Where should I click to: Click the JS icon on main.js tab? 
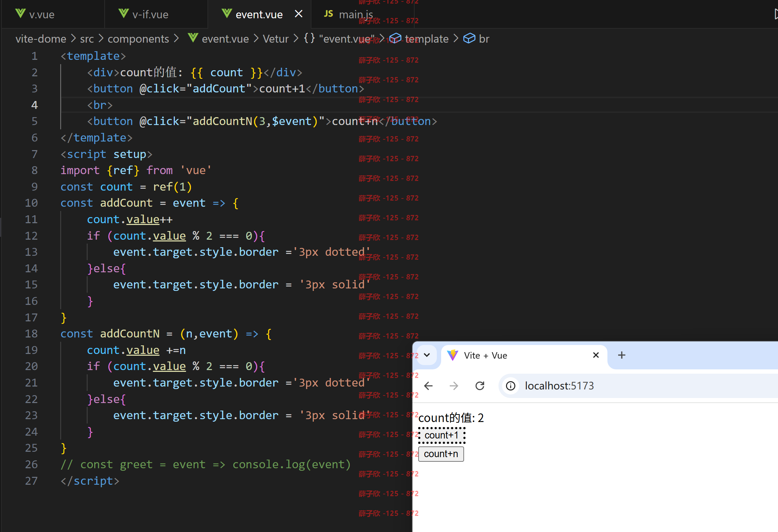coord(328,14)
